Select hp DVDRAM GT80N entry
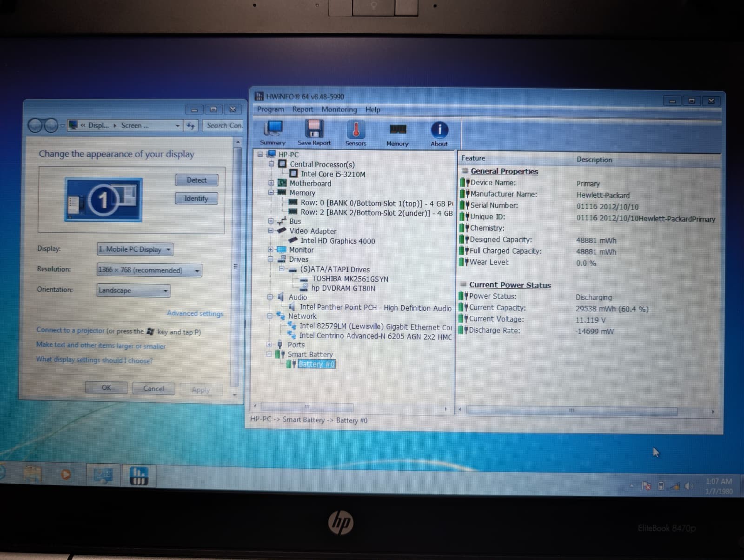The image size is (744, 560). tap(343, 288)
